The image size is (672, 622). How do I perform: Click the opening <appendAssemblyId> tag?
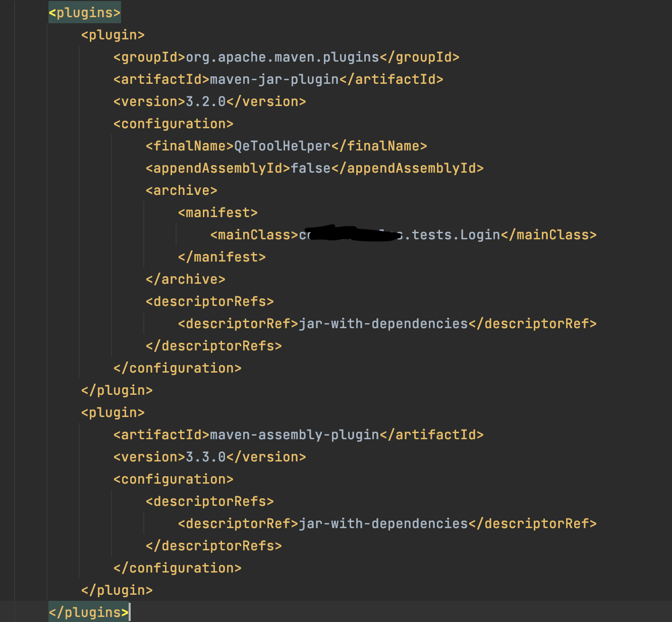click(218, 168)
